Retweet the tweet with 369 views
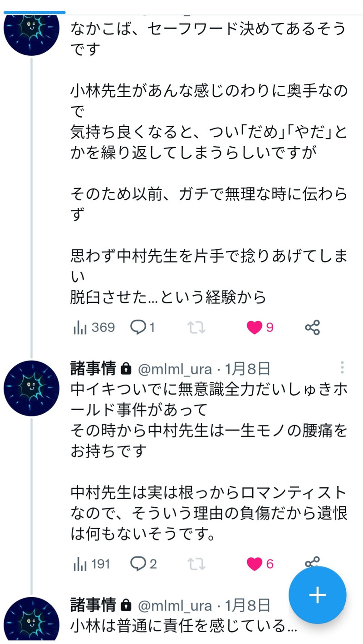The height and width of the screenshot is (644, 363). pos(197,327)
